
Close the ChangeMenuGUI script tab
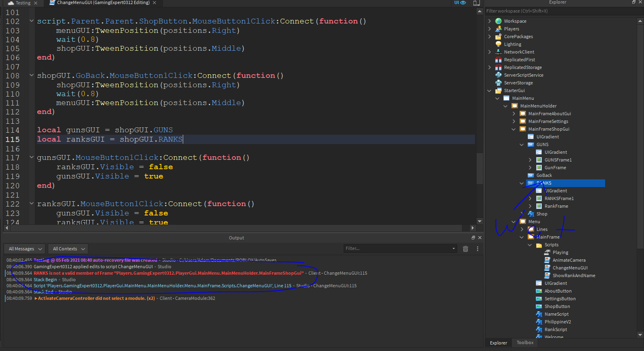point(154,3)
